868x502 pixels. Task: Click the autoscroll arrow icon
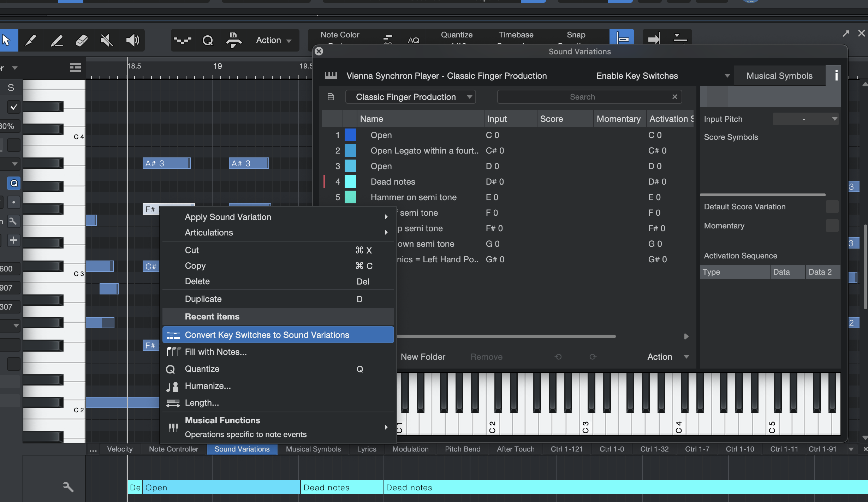[x=654, y=38]
